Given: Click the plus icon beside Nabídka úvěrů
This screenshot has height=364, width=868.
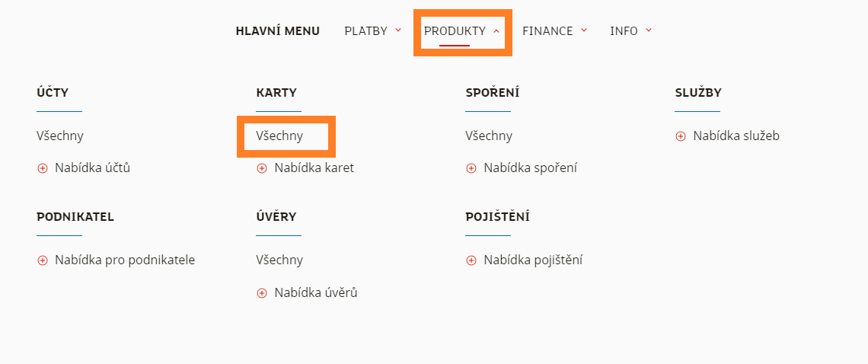Looking at the screenshot, I should (262, 293).
